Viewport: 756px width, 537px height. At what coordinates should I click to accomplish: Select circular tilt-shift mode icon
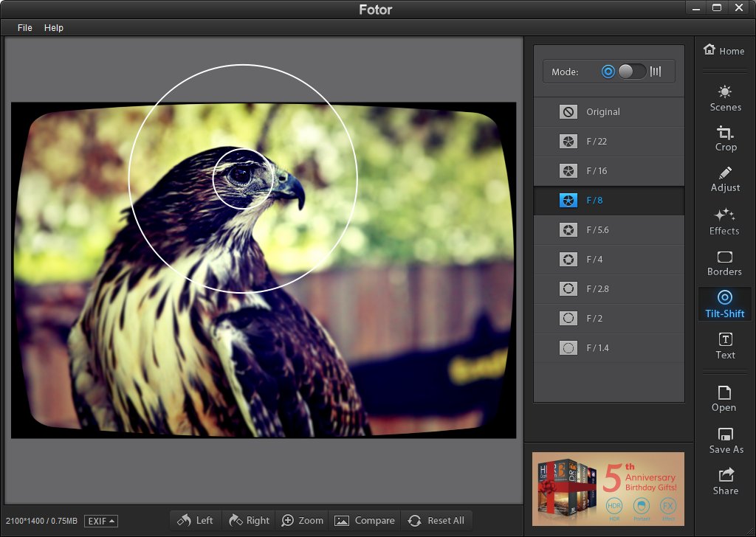(608, 72)
